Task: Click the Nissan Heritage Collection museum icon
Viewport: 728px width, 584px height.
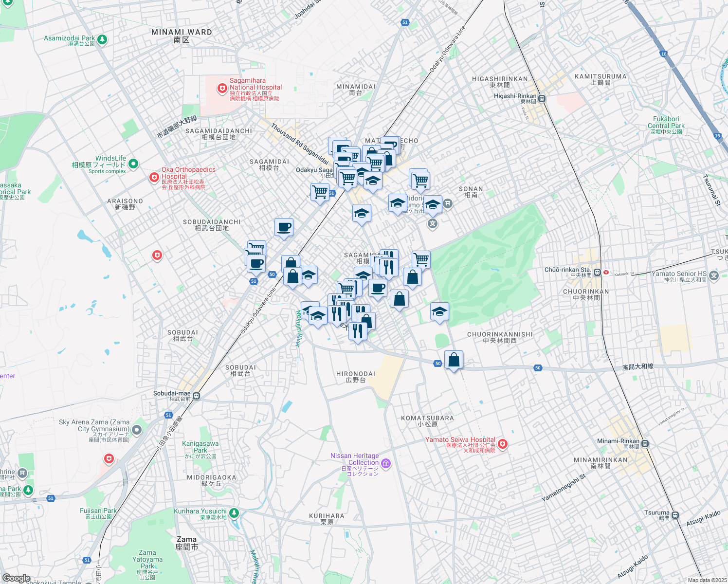Action: coord(386,463)
